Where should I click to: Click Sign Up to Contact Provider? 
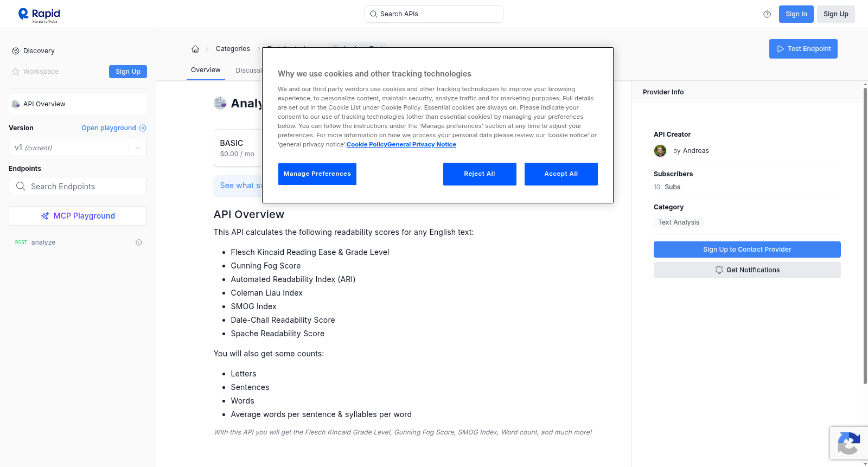[747, 250]
